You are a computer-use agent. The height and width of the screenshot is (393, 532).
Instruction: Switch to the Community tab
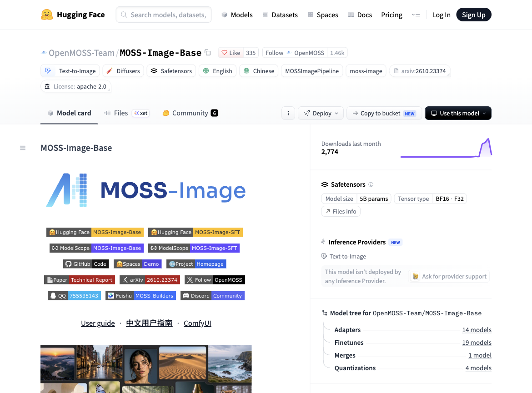click(x=190, y=113)
